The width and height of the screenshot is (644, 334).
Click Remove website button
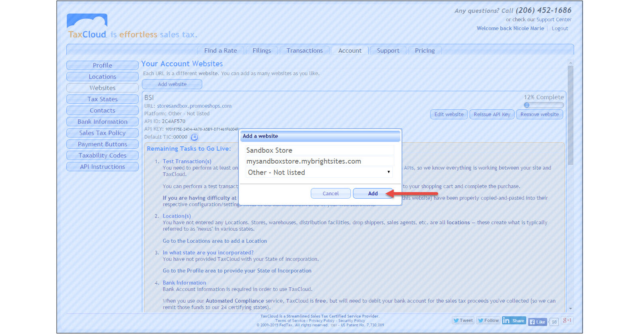pyautogui.click(x=539, y=115)
